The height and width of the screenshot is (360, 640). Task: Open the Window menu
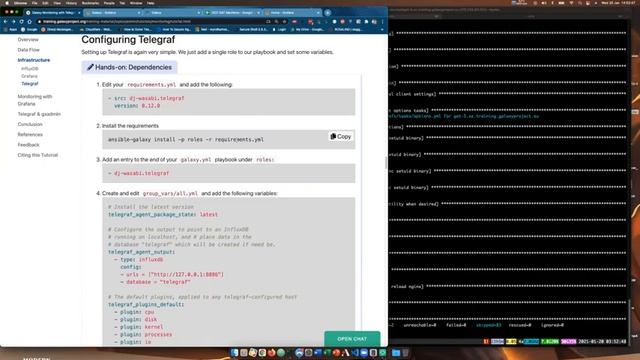pos(136,3)
